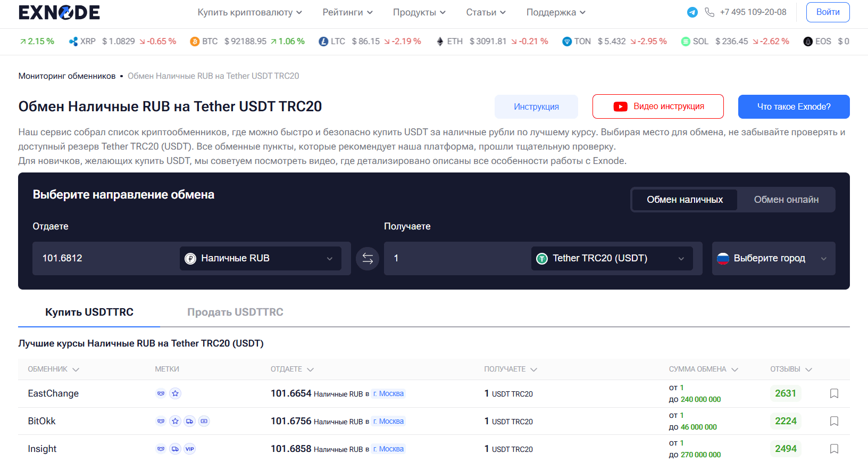
Task: Sort table by ОБМЕННИК column
Action: [53, 369]
